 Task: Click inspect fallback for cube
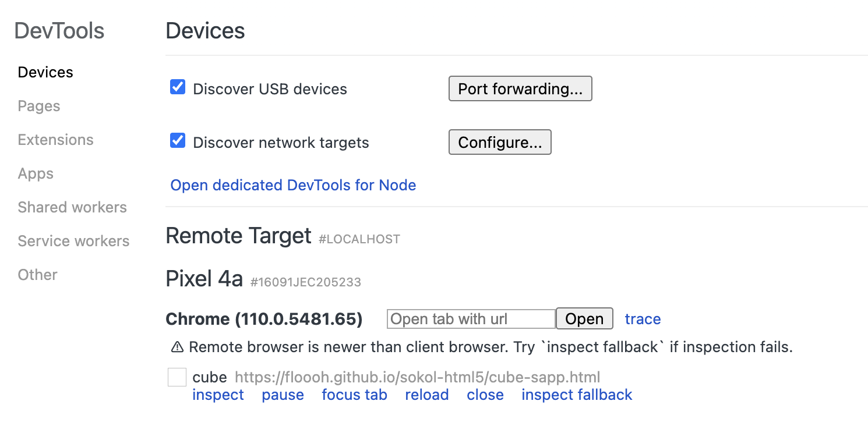(x=576, y=395)
